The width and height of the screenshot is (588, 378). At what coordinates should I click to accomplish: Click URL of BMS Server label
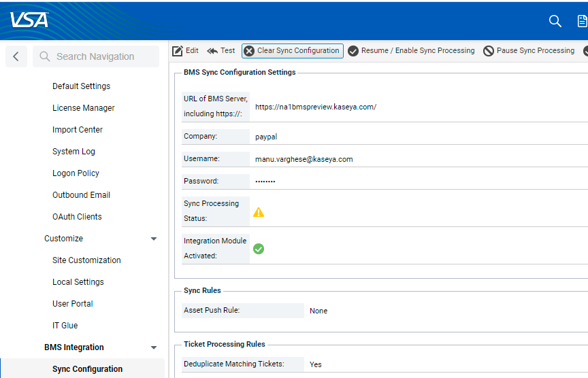[216, 106]
